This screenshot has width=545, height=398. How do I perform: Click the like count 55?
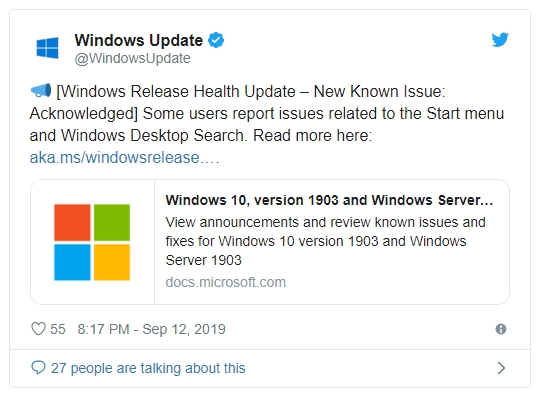[x=58, y=329]
